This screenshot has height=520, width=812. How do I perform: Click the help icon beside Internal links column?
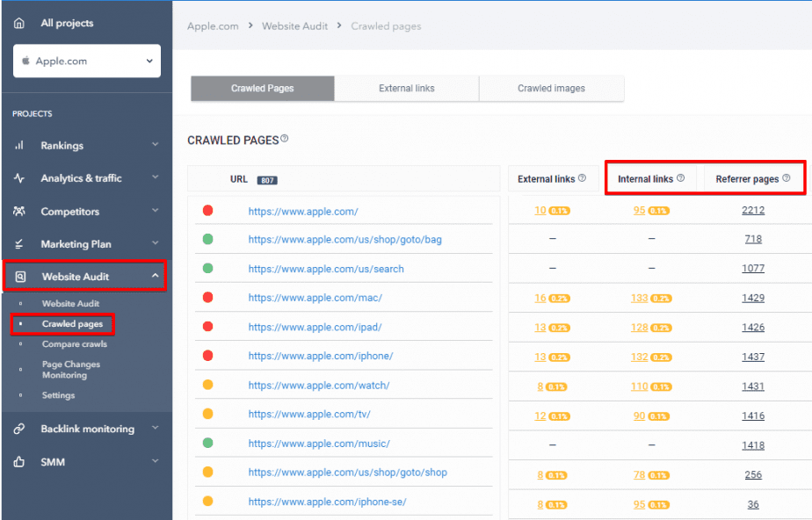680,178
